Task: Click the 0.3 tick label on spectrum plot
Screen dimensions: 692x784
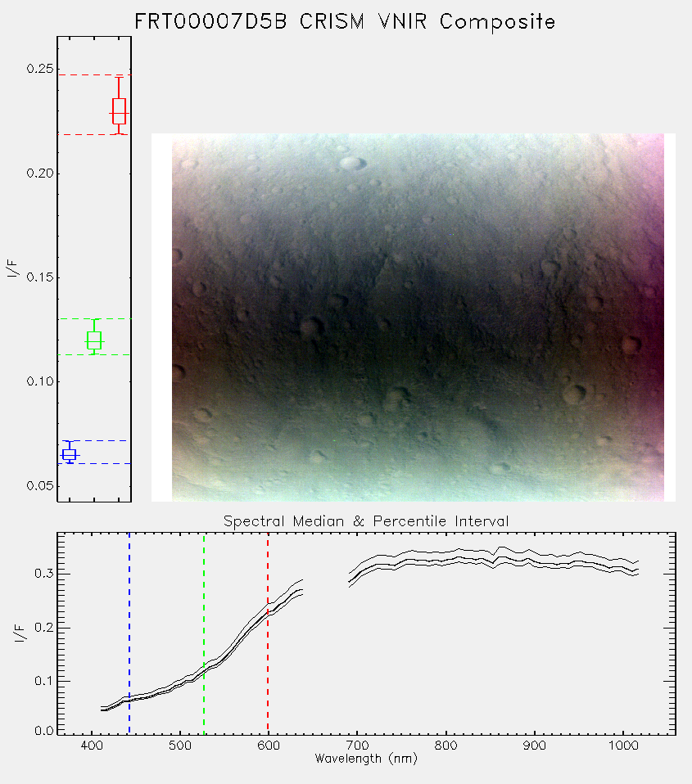Action: pos(44,574)
